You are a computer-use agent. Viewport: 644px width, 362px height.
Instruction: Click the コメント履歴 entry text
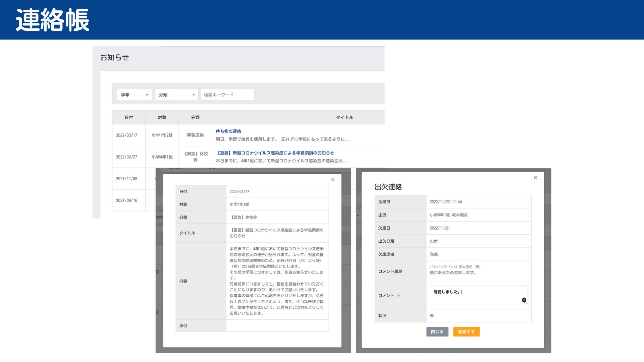(x=453, y=273)
